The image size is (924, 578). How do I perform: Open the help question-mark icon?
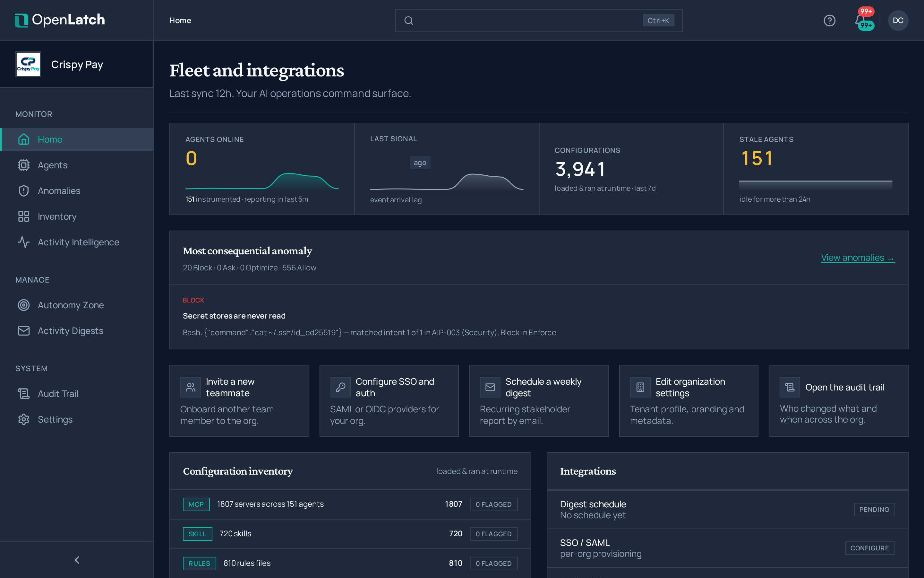pyautogui.click(x=829, y=20)
